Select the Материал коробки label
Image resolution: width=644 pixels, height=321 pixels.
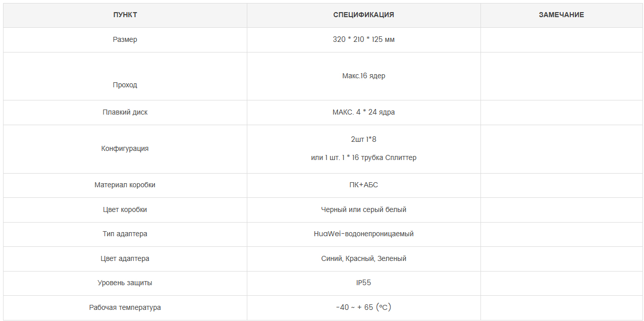(125, 185)
